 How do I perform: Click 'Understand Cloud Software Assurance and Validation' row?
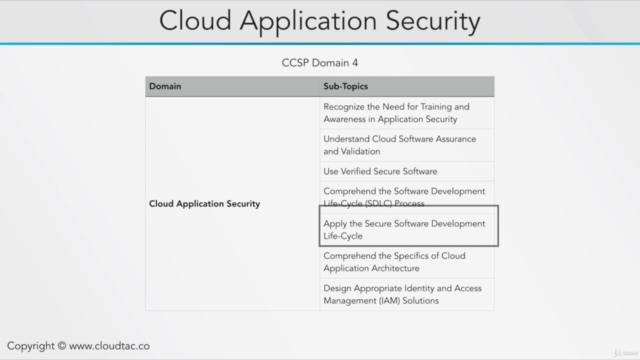tap(407, 145)
